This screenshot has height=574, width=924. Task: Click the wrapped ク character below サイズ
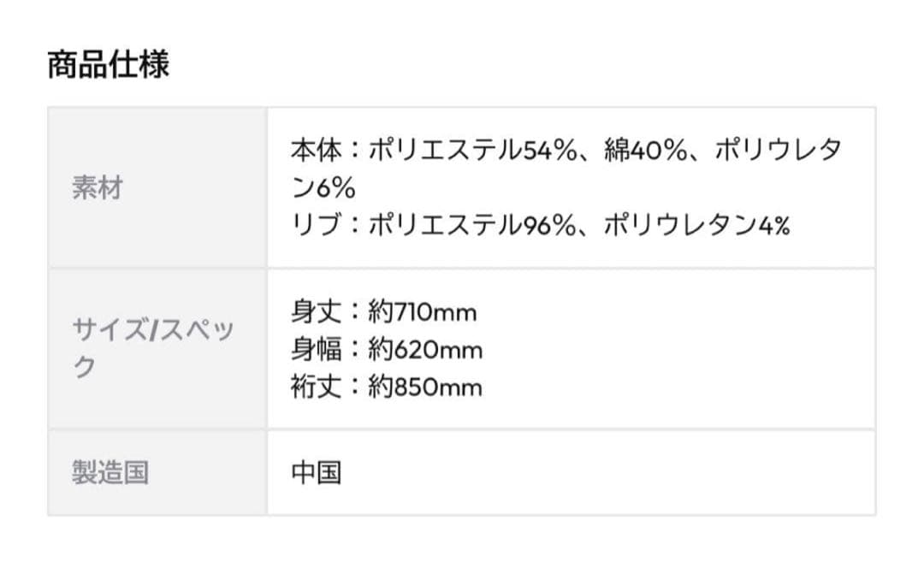[x=84, y=368]
